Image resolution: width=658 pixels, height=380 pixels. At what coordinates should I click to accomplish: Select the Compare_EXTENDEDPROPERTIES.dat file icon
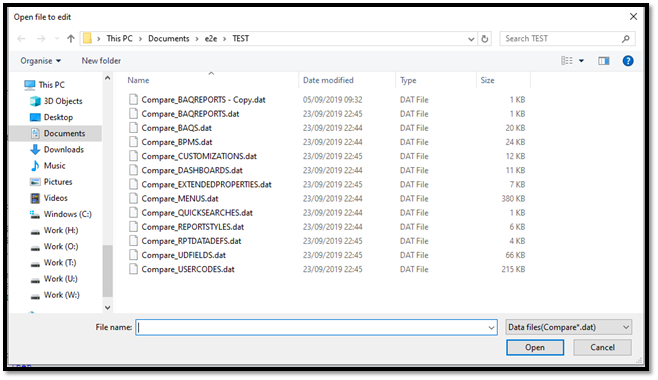coord(133,184)
